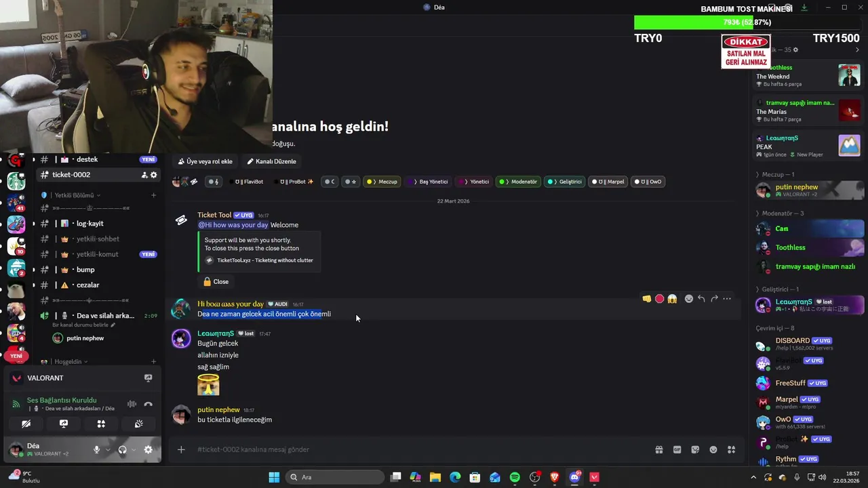Open Spotify from Windows taskbar
The image size is (868, 488).
coord(515,477)
